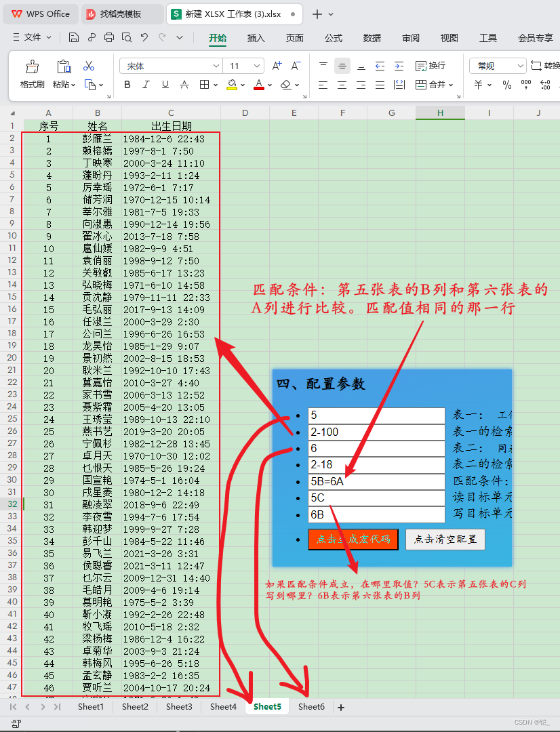Viewport: 560px width, 732px height.
Task: Jump to the first sheet using navigation arrow
Action: [13, 707]
